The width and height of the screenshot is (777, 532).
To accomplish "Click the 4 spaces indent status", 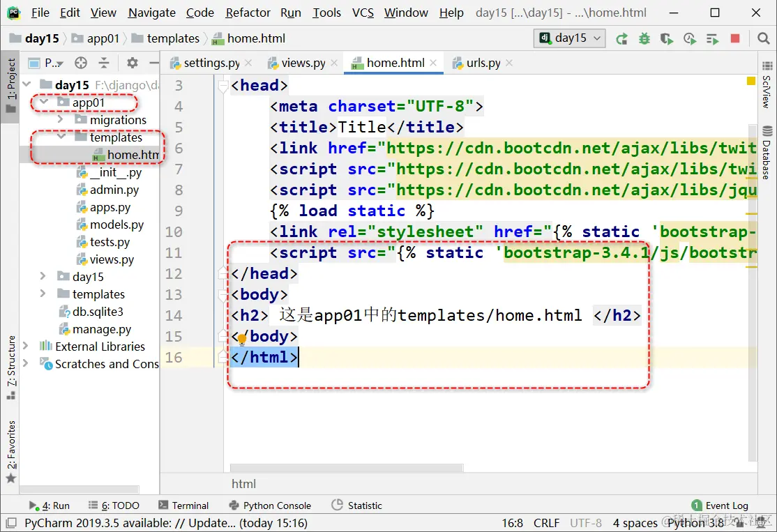I will 635,523.
